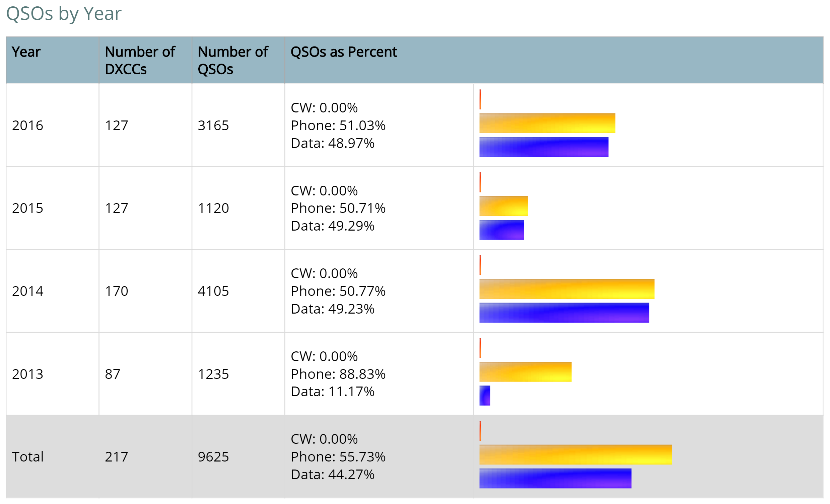This screenshot has width=830, height=504.
Task: Select the 2016 year cell
Action: click(27, 125)
